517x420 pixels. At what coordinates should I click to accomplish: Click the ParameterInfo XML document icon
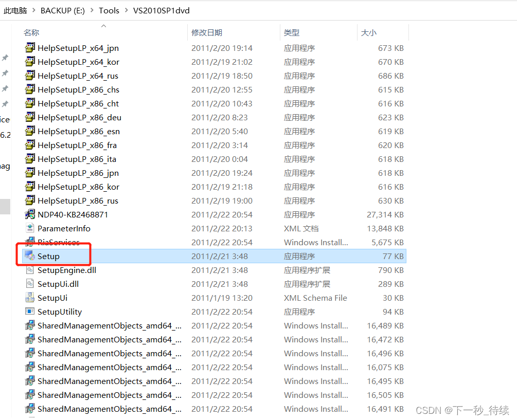tap(30, 228)
